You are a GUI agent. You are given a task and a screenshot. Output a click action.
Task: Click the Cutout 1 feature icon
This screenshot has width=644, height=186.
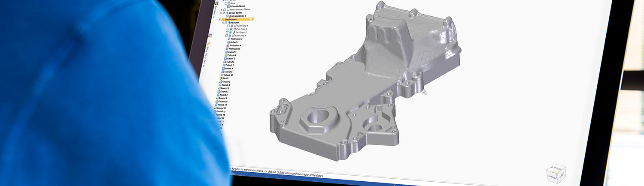point(228,42)
